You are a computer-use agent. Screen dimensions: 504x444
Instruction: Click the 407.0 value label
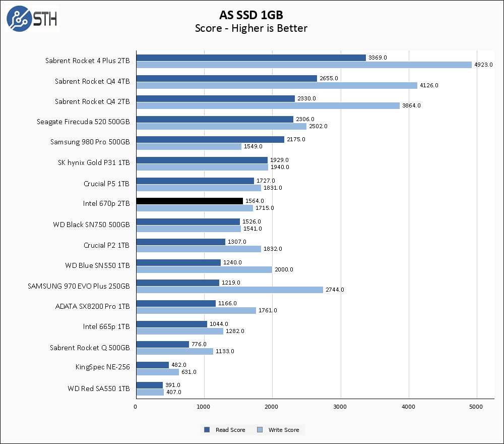(173, 392)
